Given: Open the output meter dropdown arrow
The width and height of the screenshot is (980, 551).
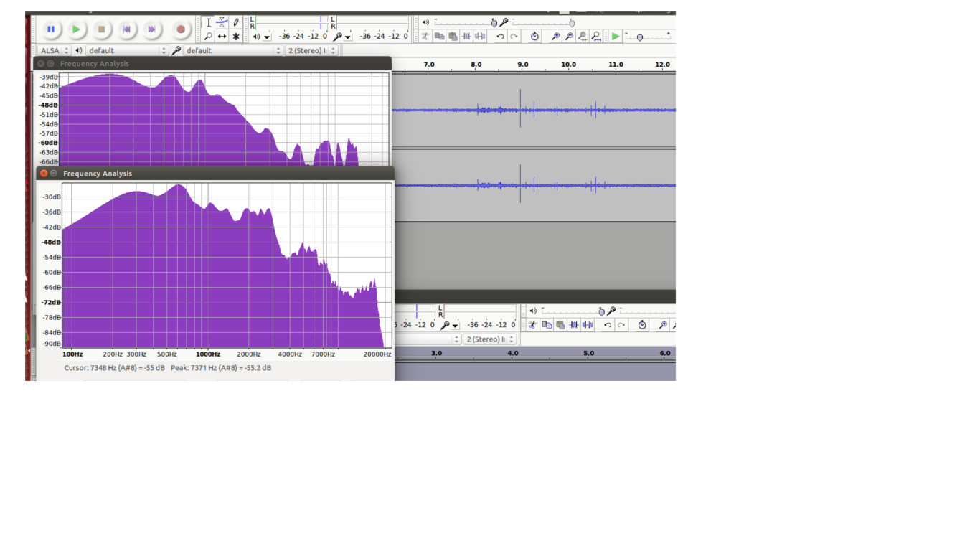Looking at the screenshot, I should (x=267, y=37).
